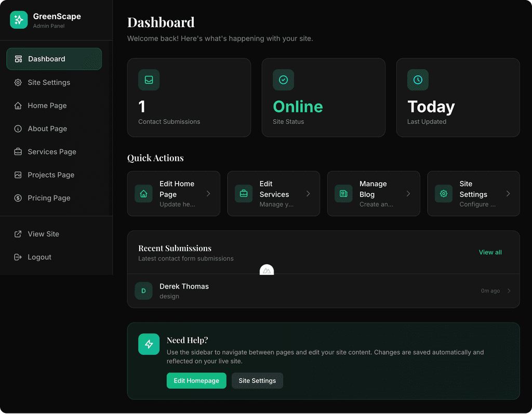
Task: Click the briefcase icon in Edit Services card
Action: click(x=244, y=193)
